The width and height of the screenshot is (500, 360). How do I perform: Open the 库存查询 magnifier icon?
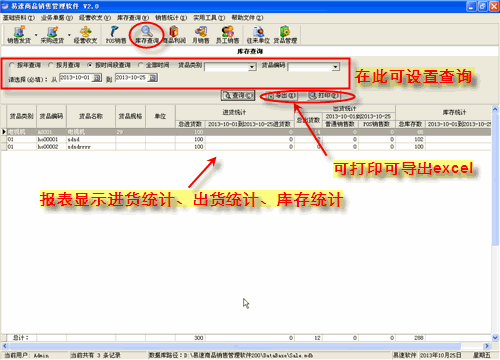[147, 35]
